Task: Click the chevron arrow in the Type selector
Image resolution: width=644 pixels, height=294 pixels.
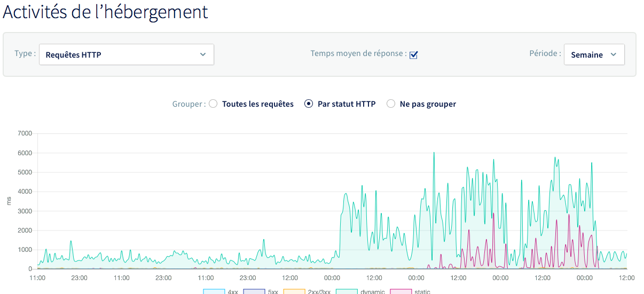Action: (x=203, y=54)
